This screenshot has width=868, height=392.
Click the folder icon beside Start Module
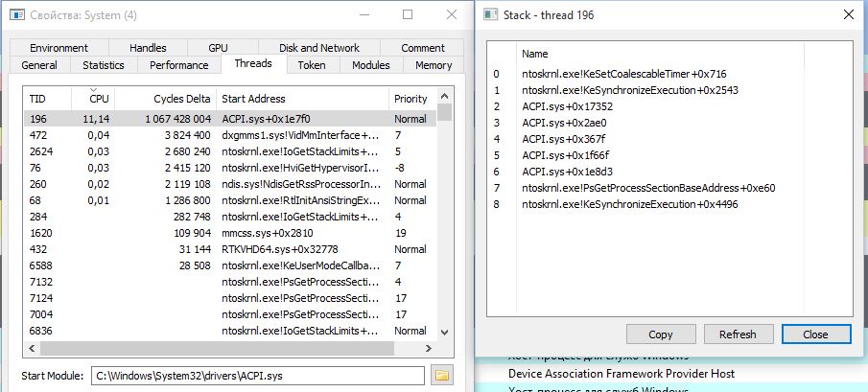(x=442, y=375)
